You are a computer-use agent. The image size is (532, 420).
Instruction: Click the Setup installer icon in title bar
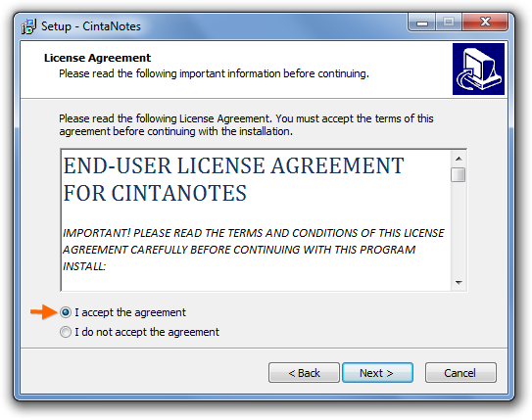point(28,26)
